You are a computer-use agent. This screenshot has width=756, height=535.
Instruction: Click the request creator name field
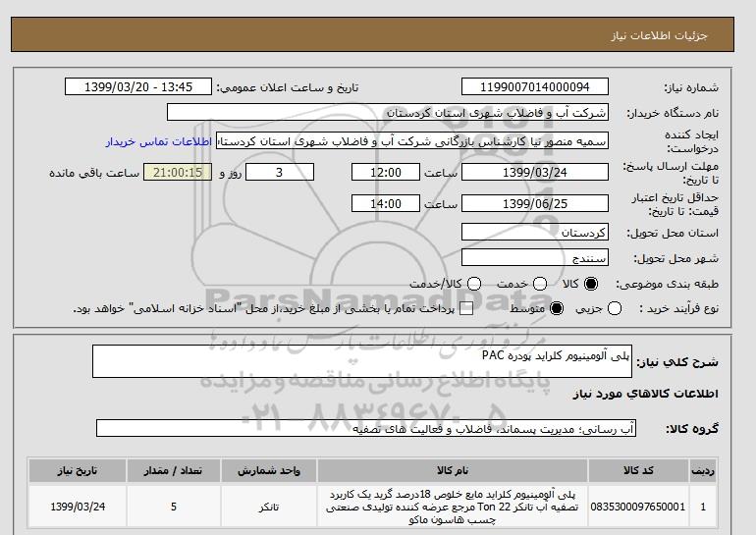click(412, 141)
